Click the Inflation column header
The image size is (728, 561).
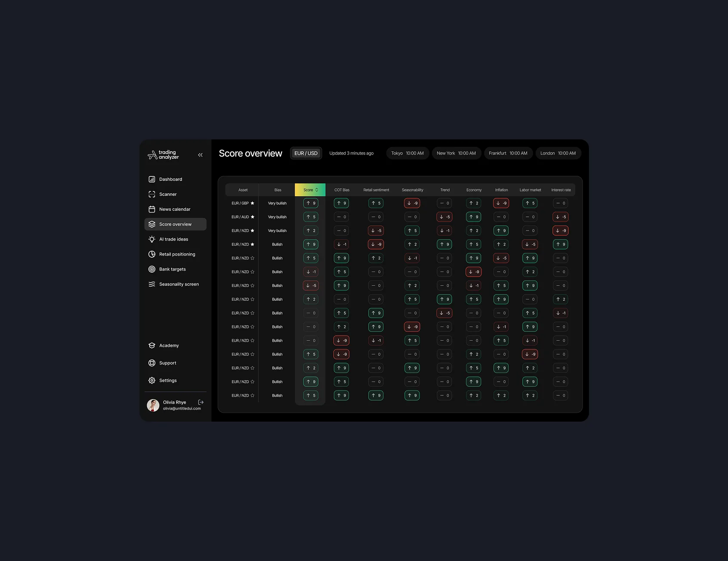point(502,190)
